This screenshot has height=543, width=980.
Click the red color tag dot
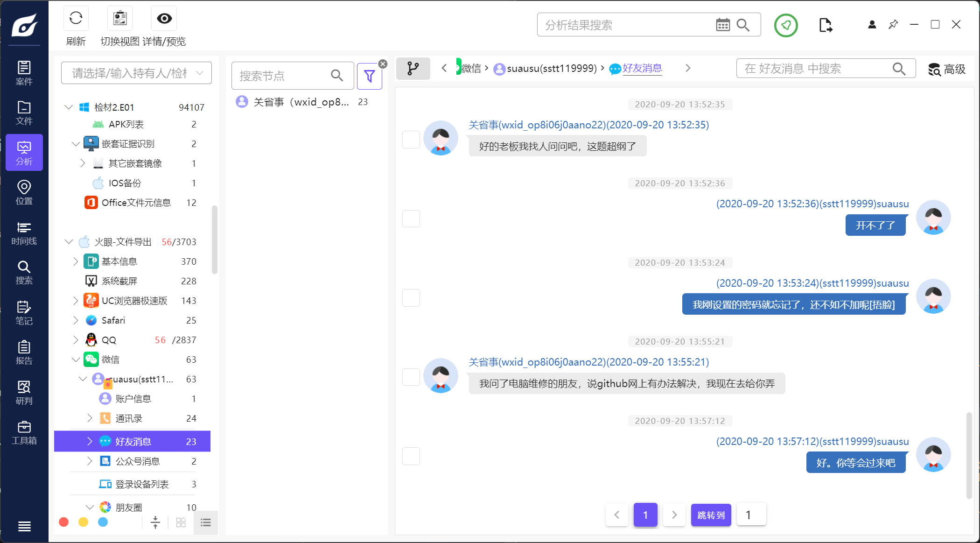pos(64,522)
